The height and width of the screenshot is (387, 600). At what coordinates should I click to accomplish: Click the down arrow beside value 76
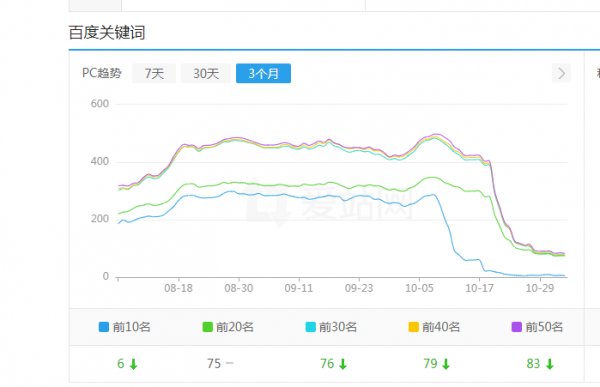[343, 364]
